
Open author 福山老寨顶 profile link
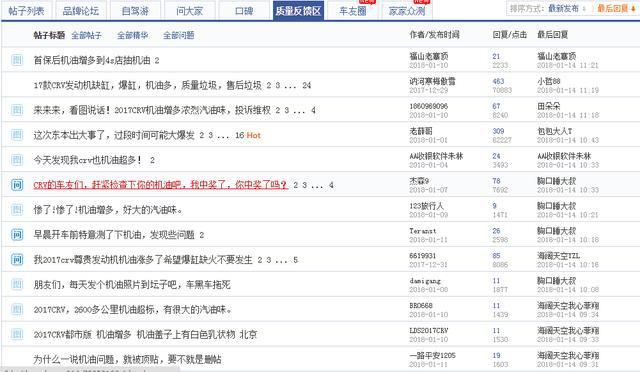pyautogui.click(x=429, y=56)
